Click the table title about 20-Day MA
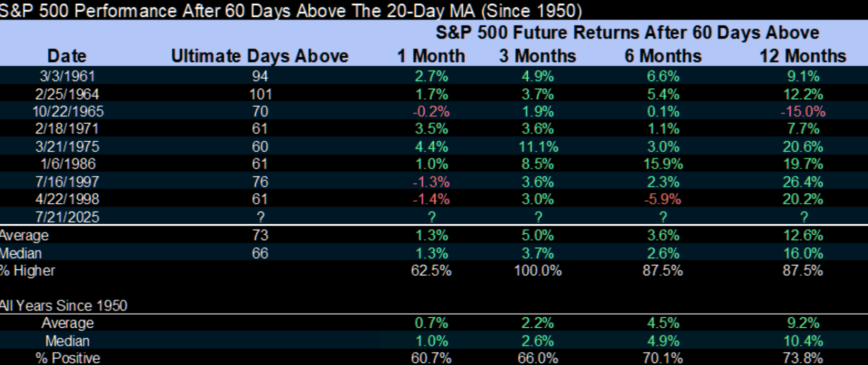Image resolution: width=868 pixels, height=365 pixels. pos(290,10)
